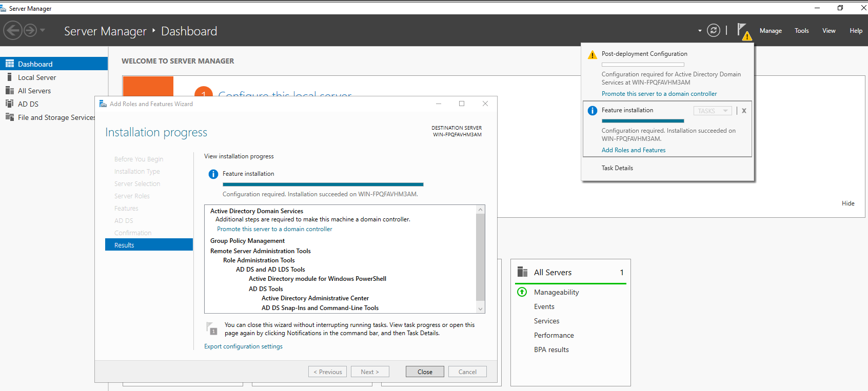Click Promote this server link in notification panel

659,94
